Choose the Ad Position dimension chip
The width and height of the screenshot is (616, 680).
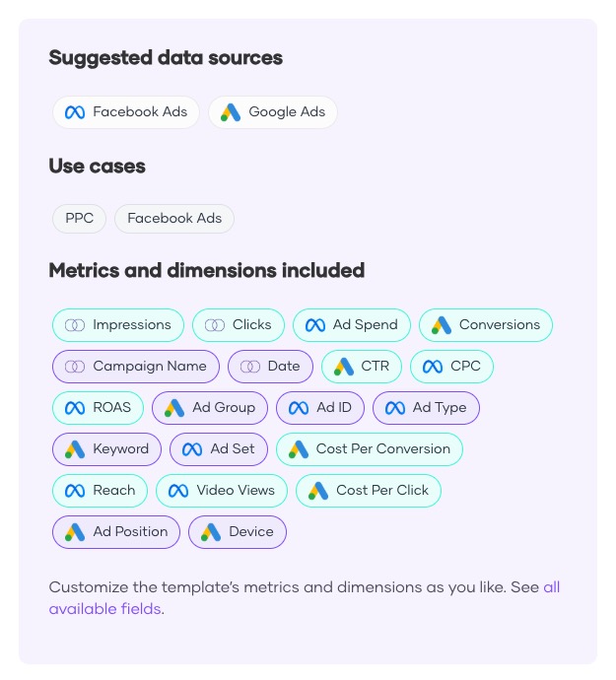[x=116, y=532]
